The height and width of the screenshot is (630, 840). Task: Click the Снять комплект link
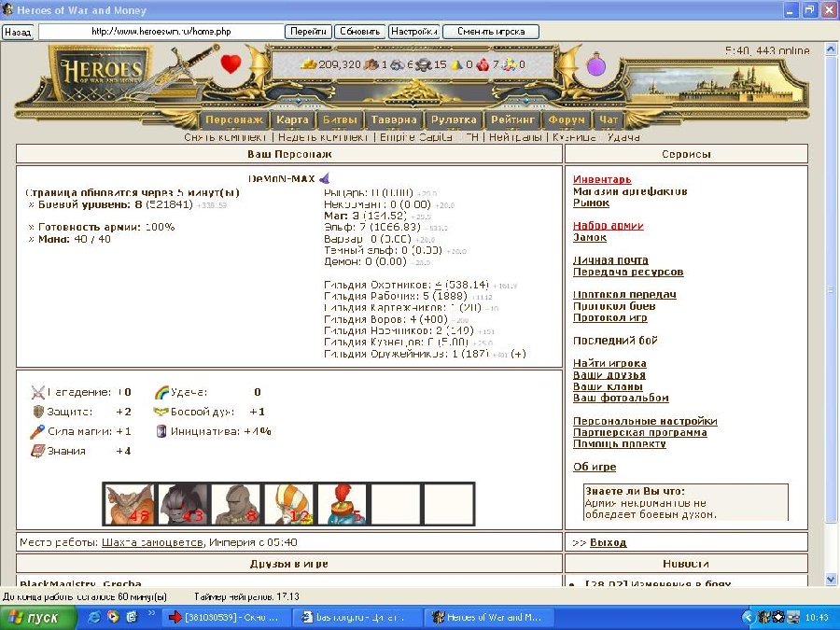pyautogui.click(x=225, y=137)
